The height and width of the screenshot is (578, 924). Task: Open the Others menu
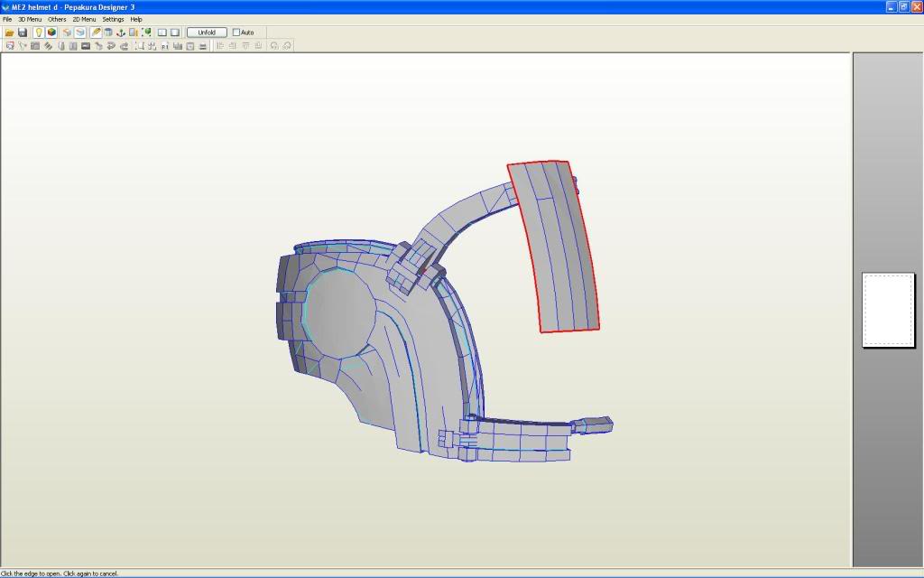pos(57,20)
